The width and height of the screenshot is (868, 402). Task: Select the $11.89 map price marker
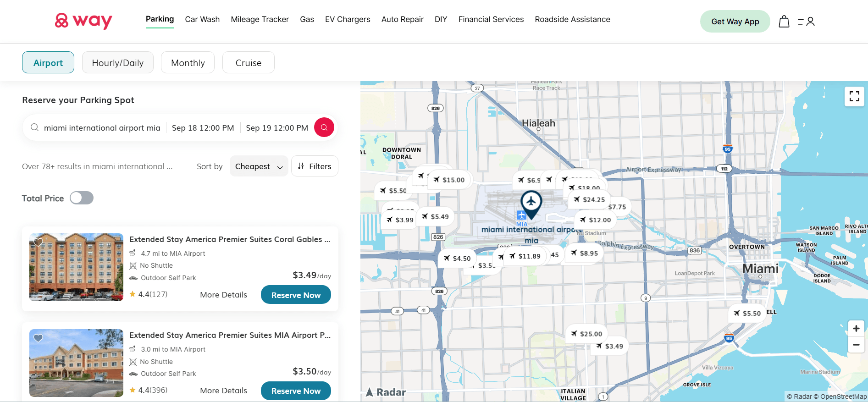pos(525,256)
